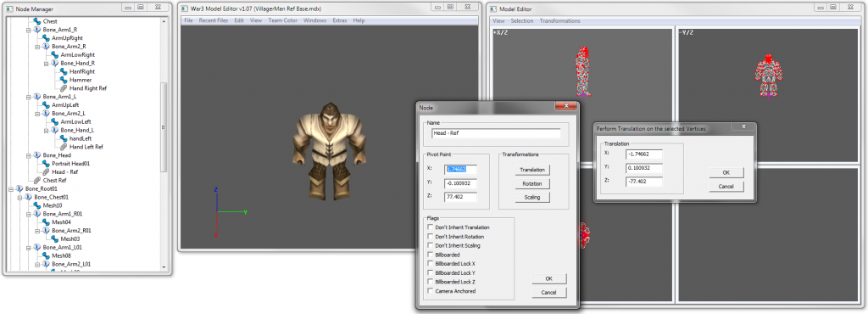Image resolution: width=868 pixels, height=314 pixels.
Task: Click the bone icon beside Bone_Hand_L
Action: pyautogui.click(x=55, y=130)
